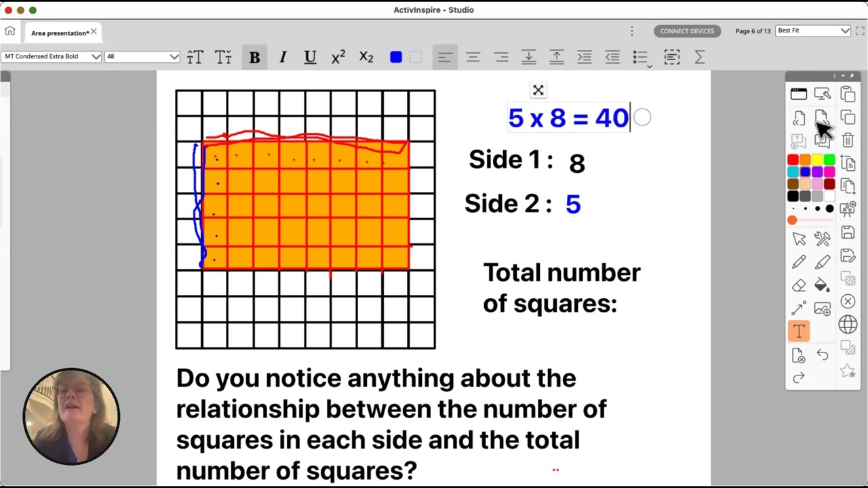Click the trash Delete icon
Image resolution: width=868 pixels, height=488 pixels.
click(848, 140)
